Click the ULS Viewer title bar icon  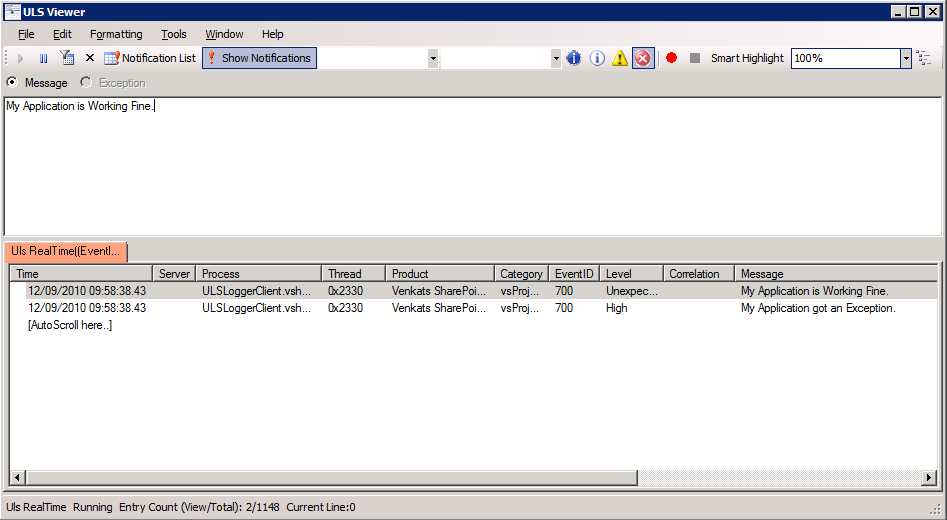click(x=12, y=11)
